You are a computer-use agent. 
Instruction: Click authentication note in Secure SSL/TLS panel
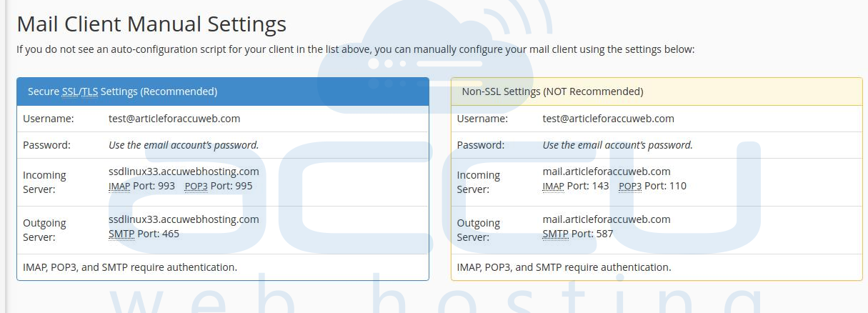pos(130,267)
